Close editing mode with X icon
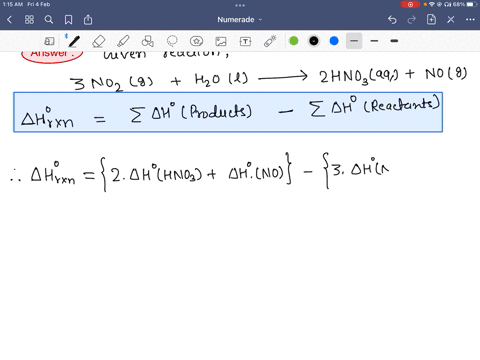Viewport: 480px width, 360px height. click(x=451, y=20)
